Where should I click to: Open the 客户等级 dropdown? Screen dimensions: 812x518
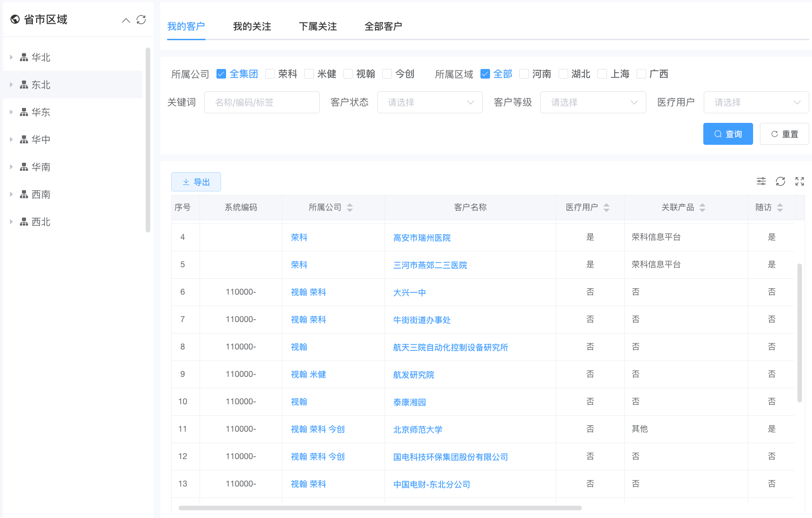(x=592, y=102)
